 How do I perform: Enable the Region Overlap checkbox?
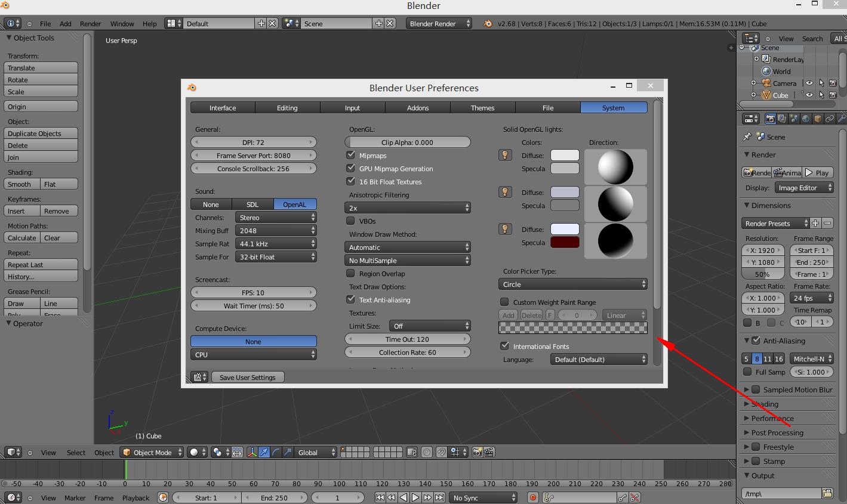point(351,273)
